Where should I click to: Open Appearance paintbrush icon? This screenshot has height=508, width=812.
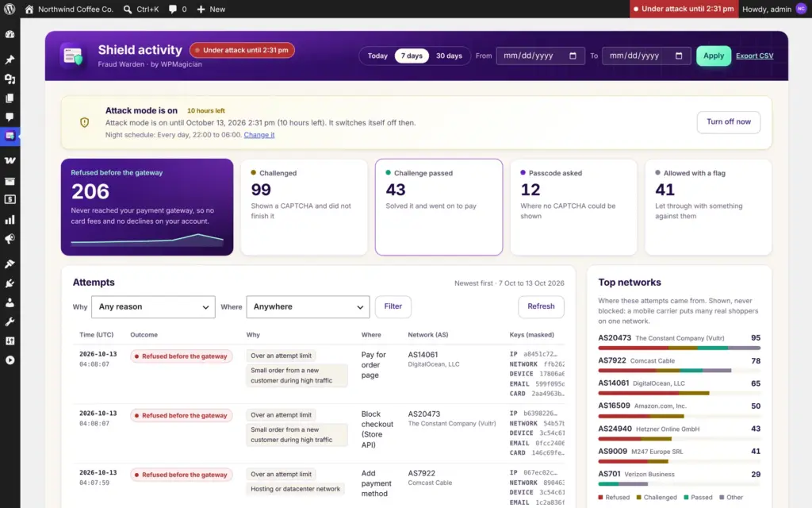tap(10, 264)
